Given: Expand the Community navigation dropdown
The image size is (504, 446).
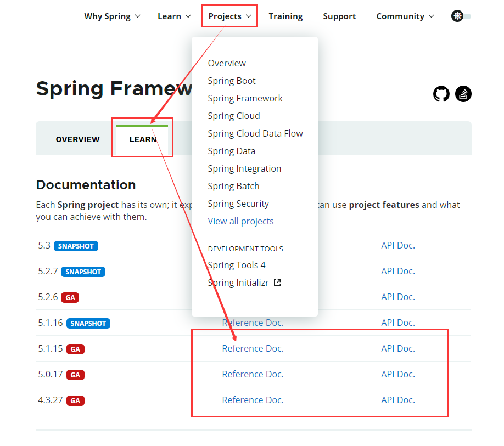Looking at the screenshot, I should tap(405, 16).
